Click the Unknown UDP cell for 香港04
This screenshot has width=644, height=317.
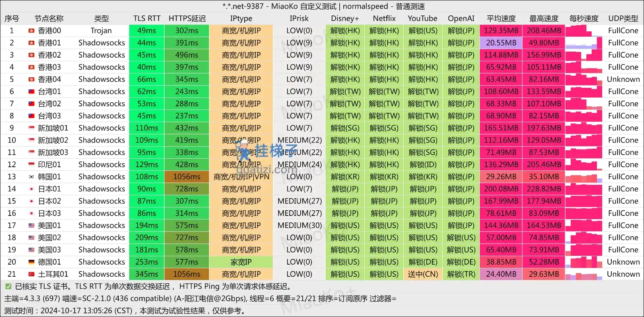(623, 79)
